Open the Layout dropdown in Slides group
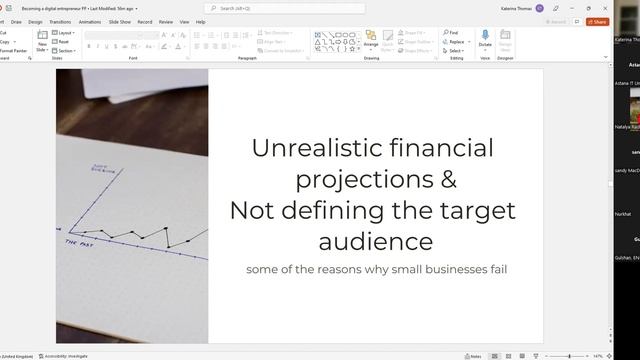Screen dimensions: 640x360 [63, 33]
